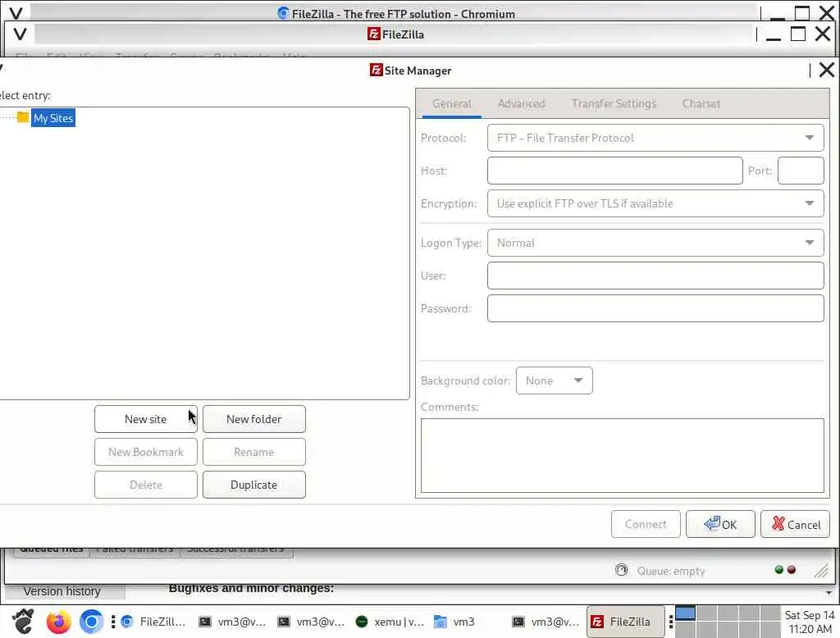Focus the User input field

pyautogui.click(x=655, y=276)
